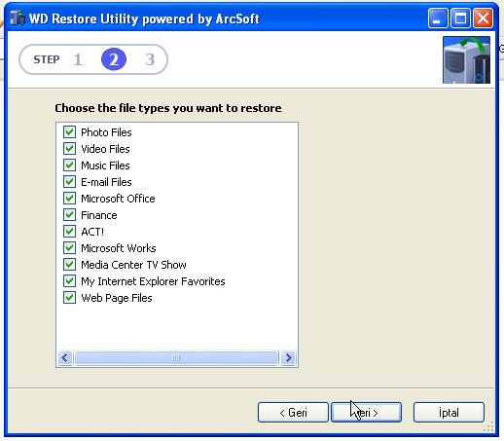Uncheck the Microsoft Works checkbox

pos(69,248)
